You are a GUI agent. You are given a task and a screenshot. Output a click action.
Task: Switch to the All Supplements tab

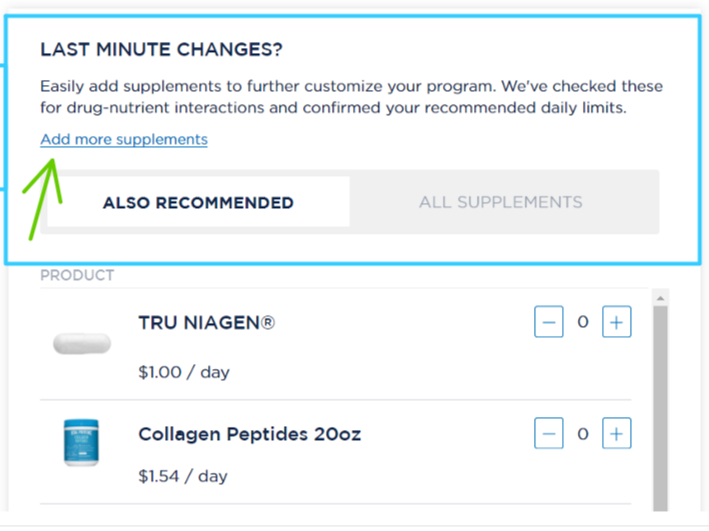501,202
